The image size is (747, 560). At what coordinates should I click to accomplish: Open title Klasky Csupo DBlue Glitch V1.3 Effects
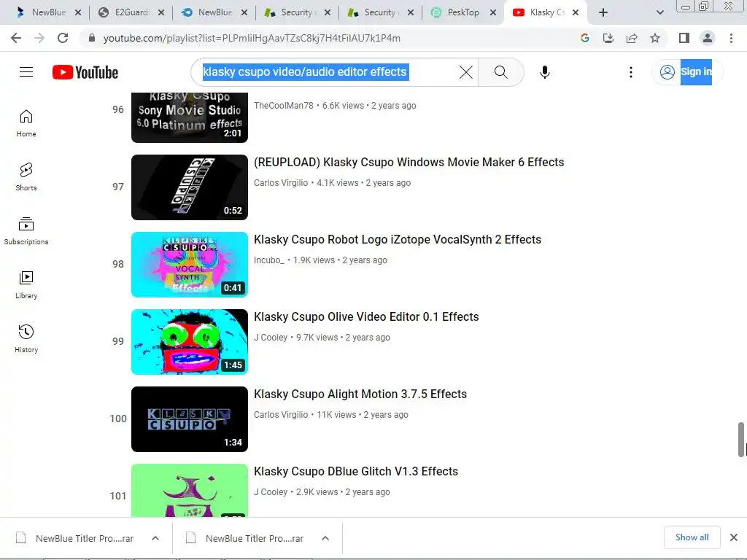[356, 472]
